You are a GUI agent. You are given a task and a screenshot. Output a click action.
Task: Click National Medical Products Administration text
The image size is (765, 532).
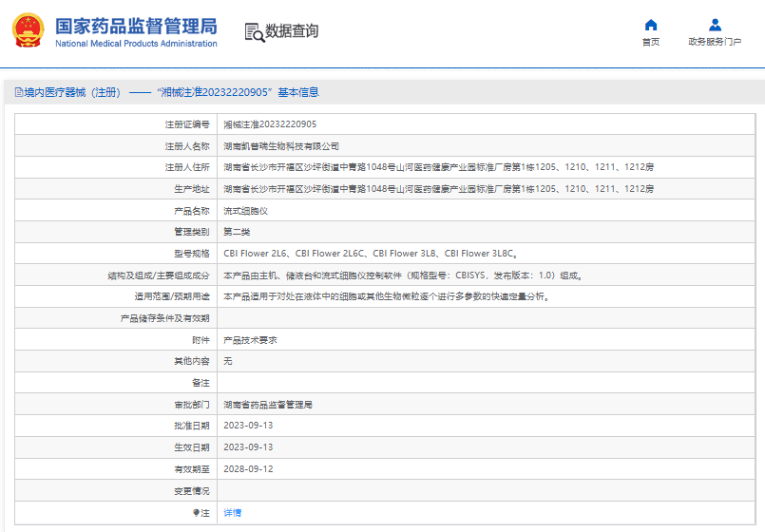136,44
